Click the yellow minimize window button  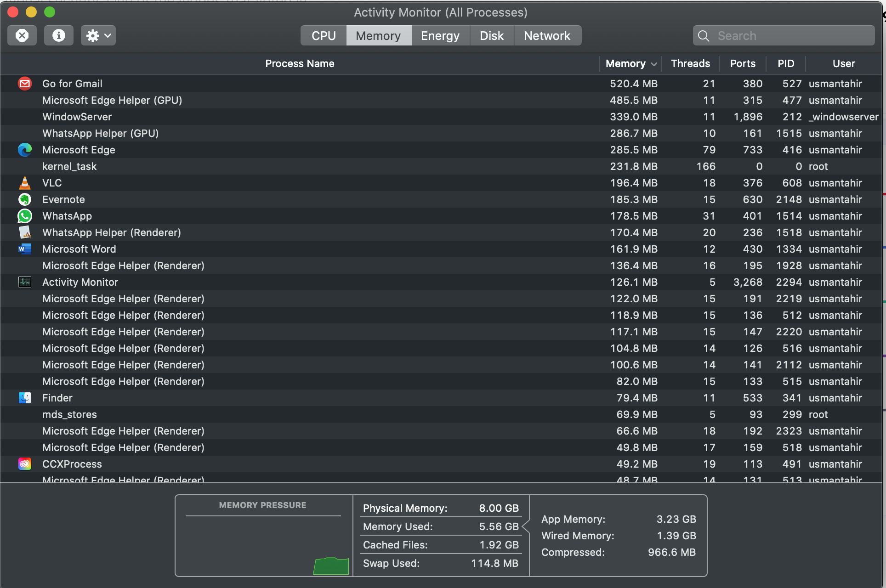pyautogui.click(x=31, y=12)
